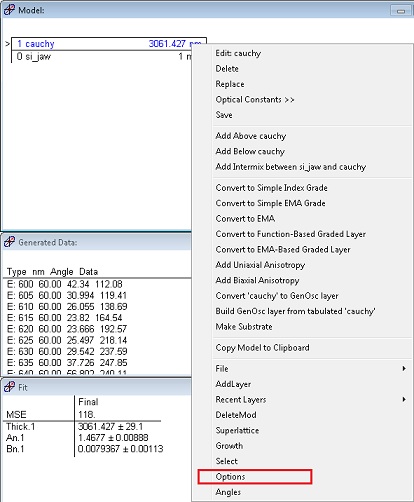This screenshot has height=502, width=414.
Task: Click the An.1 fit parameter row
Action: point(77,438)
